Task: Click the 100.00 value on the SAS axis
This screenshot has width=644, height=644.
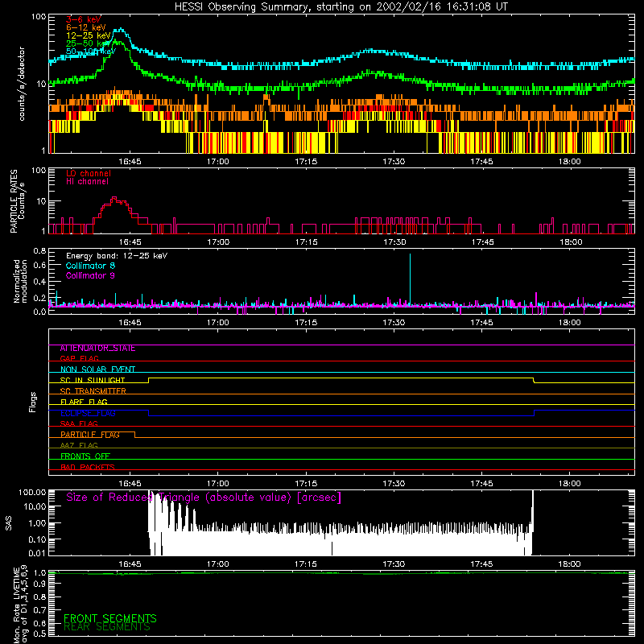Action: click(x=32, y=493)
